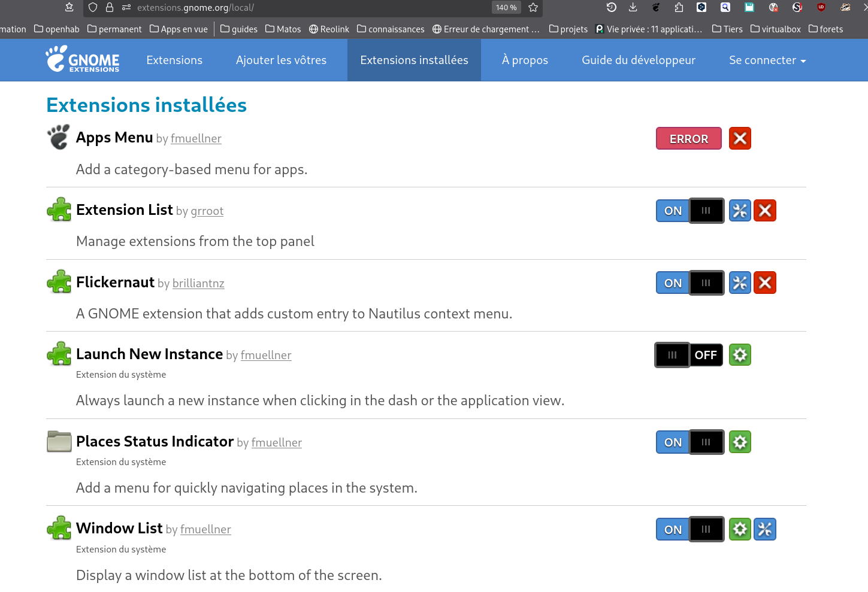The image size is (868, 592).
Task: Expand the Se connecter dropdown
Action: tap(767, 60)
